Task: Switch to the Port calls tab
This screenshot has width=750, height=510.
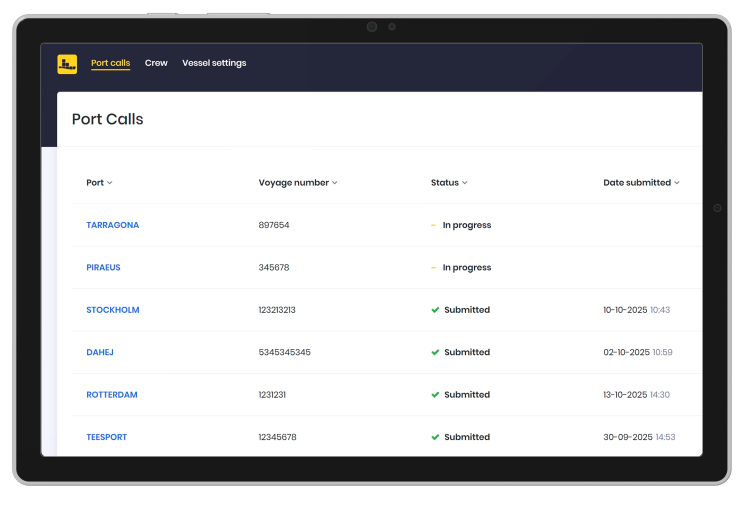Action: pos(110,63)
